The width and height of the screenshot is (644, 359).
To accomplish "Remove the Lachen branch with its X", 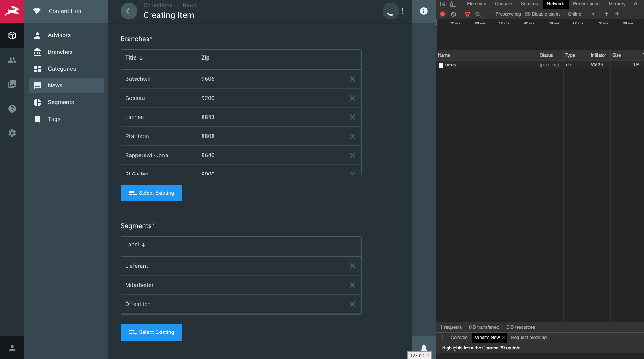I will click(352, 117).
